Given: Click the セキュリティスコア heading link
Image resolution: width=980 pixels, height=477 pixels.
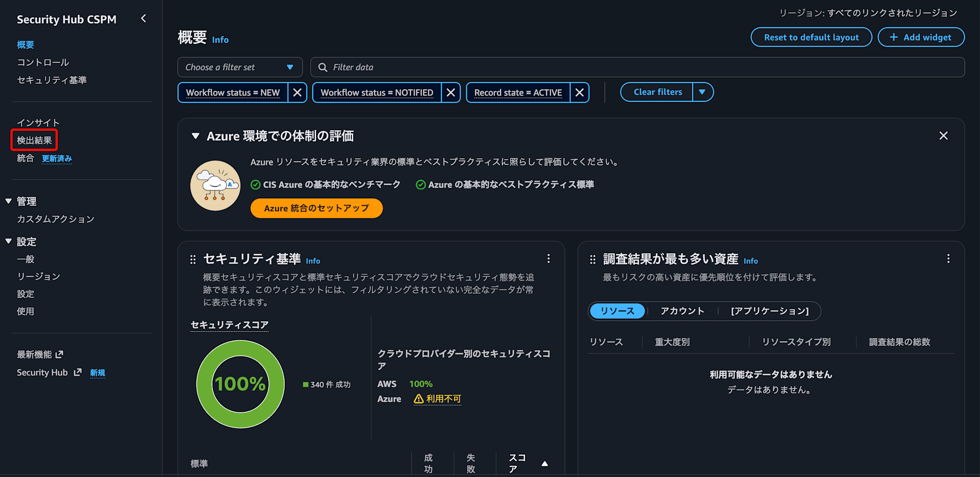Looking at the screenshot, I should click(229, 325).
